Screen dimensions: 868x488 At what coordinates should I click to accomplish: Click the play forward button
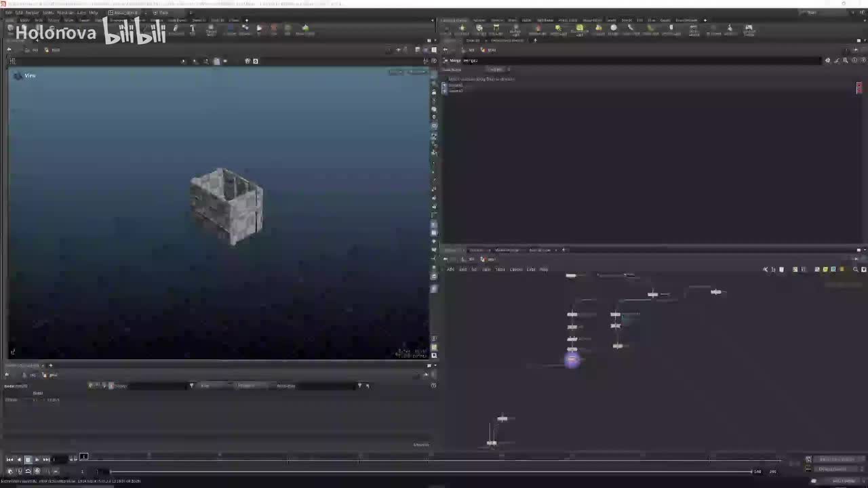coord(37,460)
